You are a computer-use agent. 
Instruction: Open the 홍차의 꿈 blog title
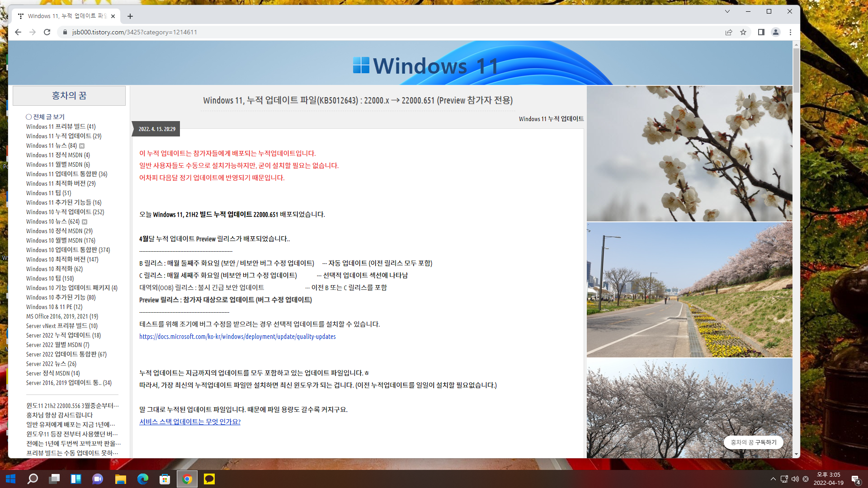[x=69, y=96]
